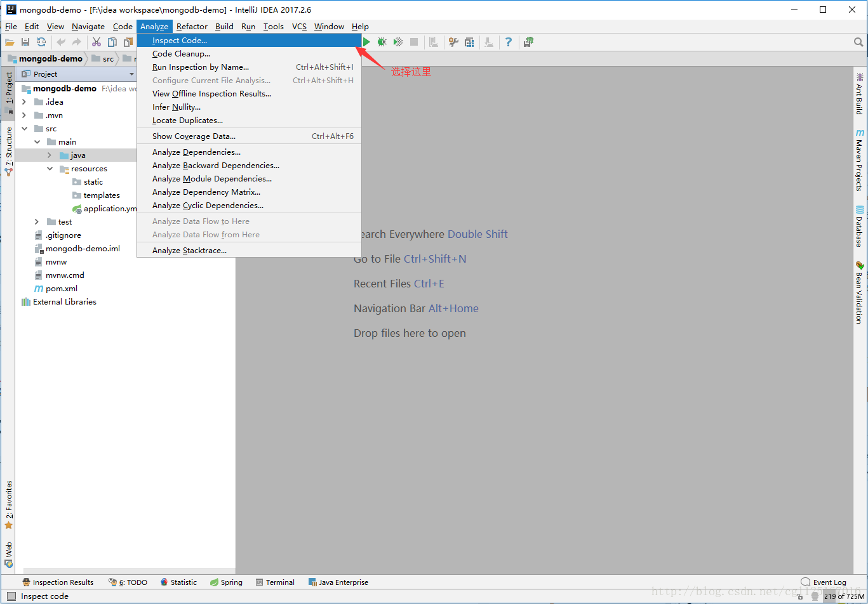This screenshot has height=604, width=868.
Task: Open the Database side panel
Action: point(860,226)
